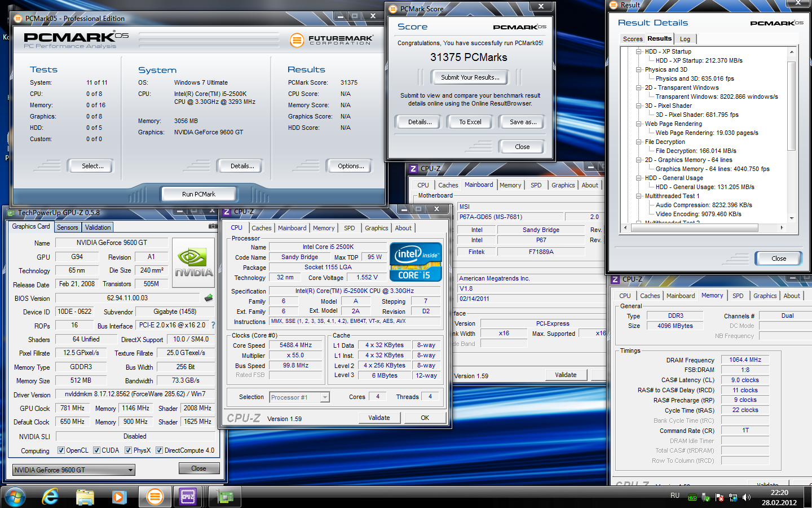
Task: Click Select... under Tests
Action: pyautogui.click(x=92, y=166)
